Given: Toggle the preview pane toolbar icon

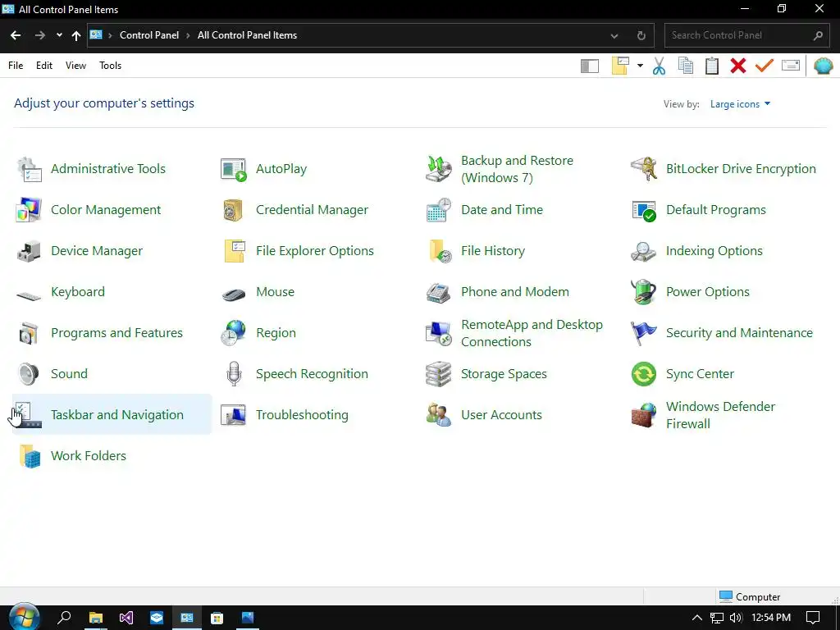Looking at the screenshot, I should tap(590, 66).
